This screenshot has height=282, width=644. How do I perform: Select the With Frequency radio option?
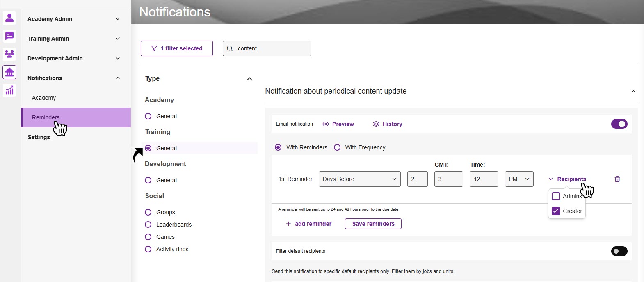[337, 147]
